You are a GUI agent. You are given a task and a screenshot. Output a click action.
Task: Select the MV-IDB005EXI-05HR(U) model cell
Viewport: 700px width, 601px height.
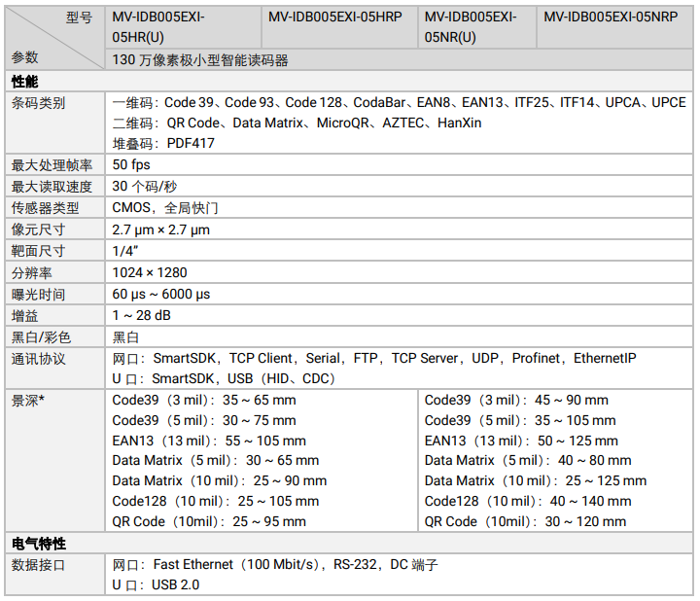(x=160, y=27)
